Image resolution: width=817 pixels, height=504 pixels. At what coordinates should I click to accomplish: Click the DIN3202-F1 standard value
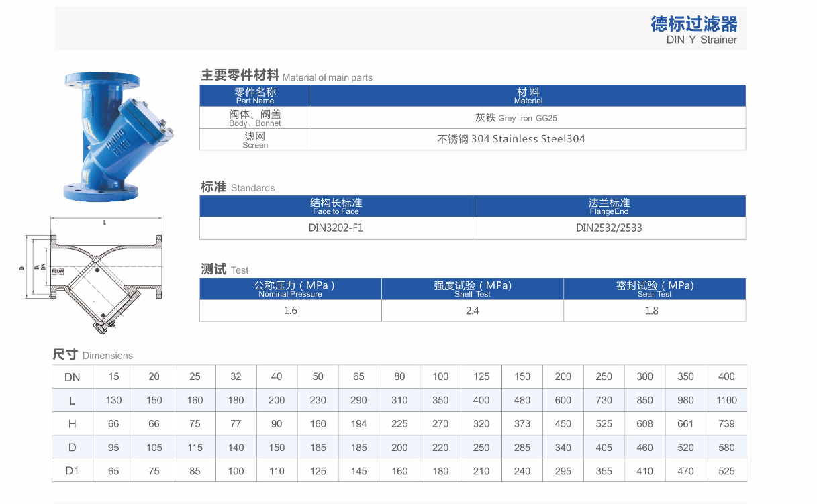coord(336,228)
